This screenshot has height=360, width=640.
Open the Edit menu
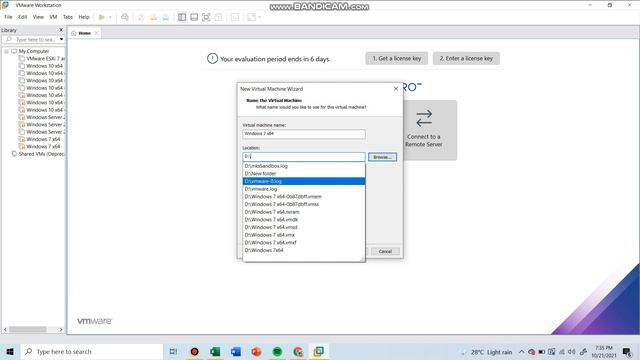(x=22, y=17)
